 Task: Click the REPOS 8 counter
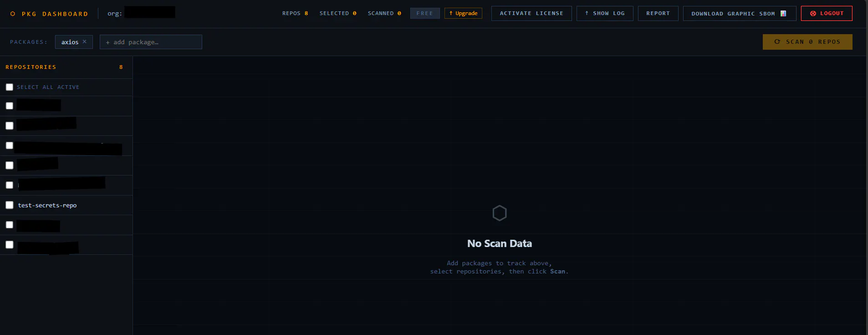(x=295, y=13)
